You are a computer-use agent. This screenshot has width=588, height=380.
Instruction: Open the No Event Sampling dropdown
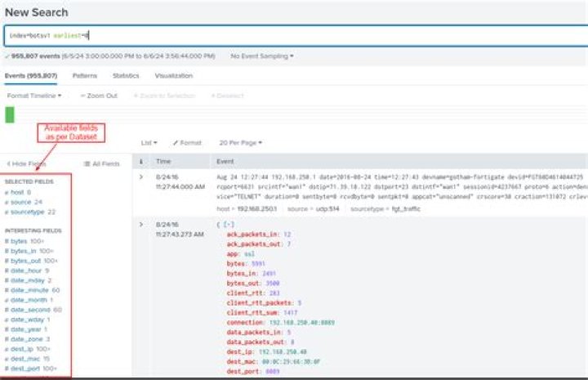tap(262, 56)
